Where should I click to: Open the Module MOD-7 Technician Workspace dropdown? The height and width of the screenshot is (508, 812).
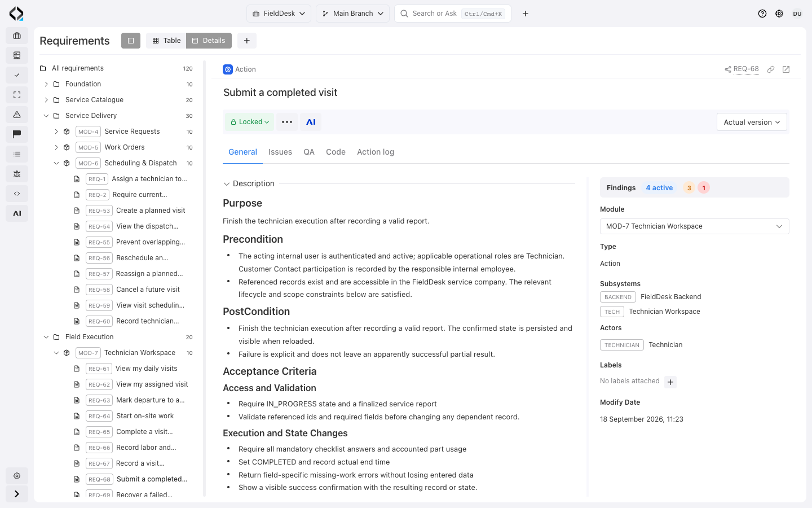click(695, 226)
